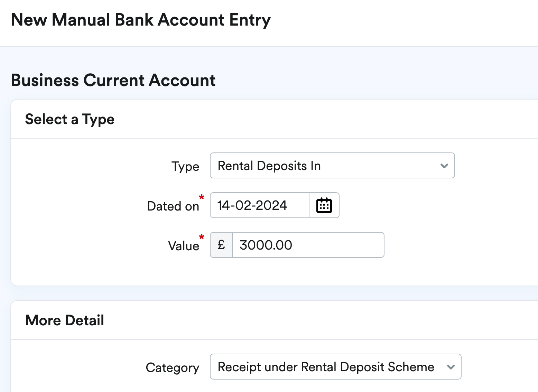This screenshot has height=392, width=538.
Task: Click the More Detail section header
Action: coord(64,320)
